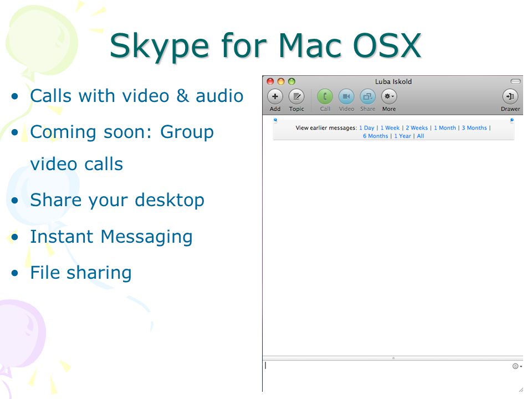
Task: Minimize the chat window with yellow button
Action: pyautogui.click(x=281, y=81)
